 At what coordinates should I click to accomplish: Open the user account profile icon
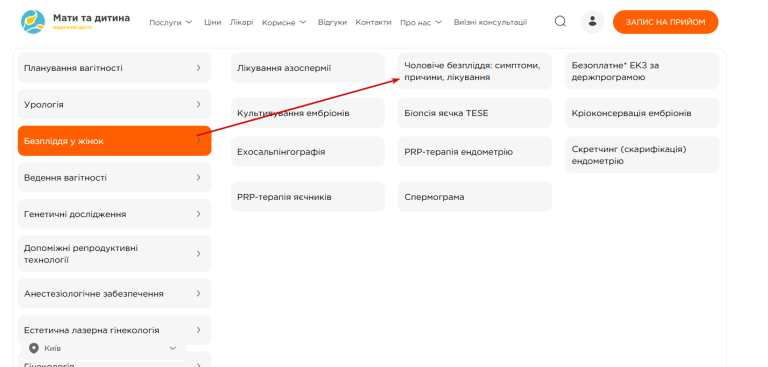[x=592, y=22]
